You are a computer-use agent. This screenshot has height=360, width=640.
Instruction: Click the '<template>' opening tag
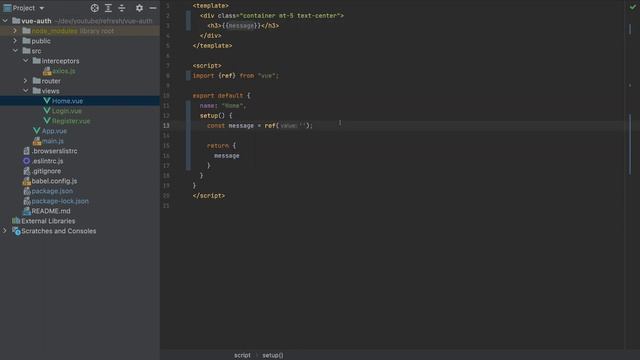pyautogui.click(x=211, y=6)
